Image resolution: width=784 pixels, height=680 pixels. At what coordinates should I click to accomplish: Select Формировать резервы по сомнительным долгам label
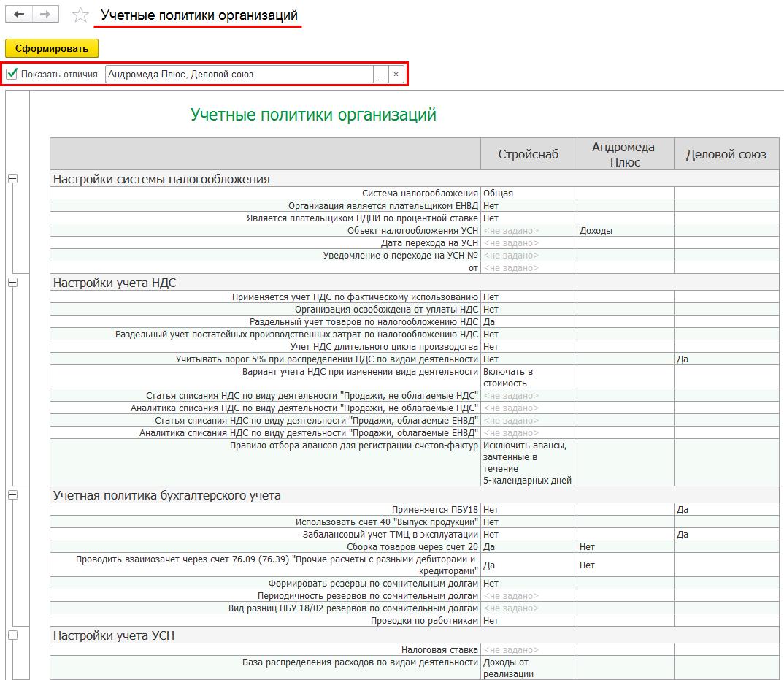click(373, 584)
